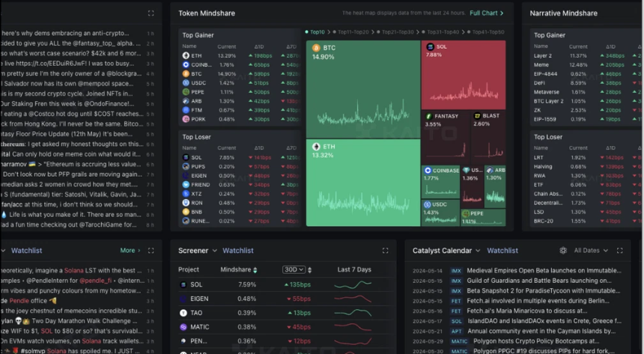Viewport: 644px width, 354px height.
Task: Click the COINBASE icon in Top Gainer list
Action: point(186,64)
